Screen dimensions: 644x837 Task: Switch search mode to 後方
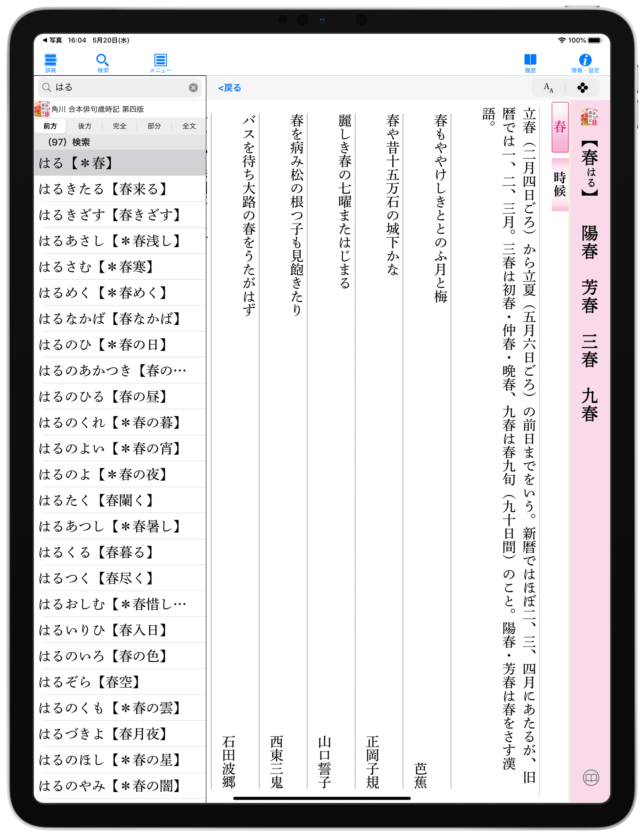click(x=85, y=126)
